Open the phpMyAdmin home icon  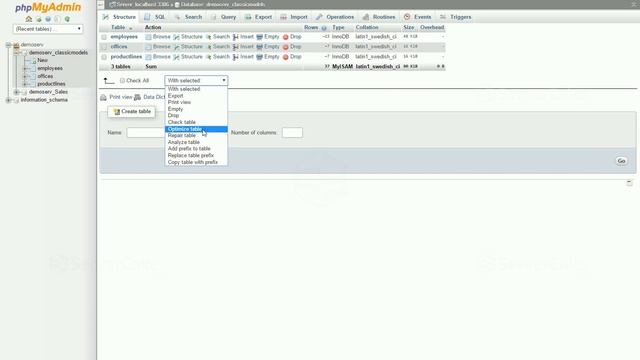[x=29, y=19]
